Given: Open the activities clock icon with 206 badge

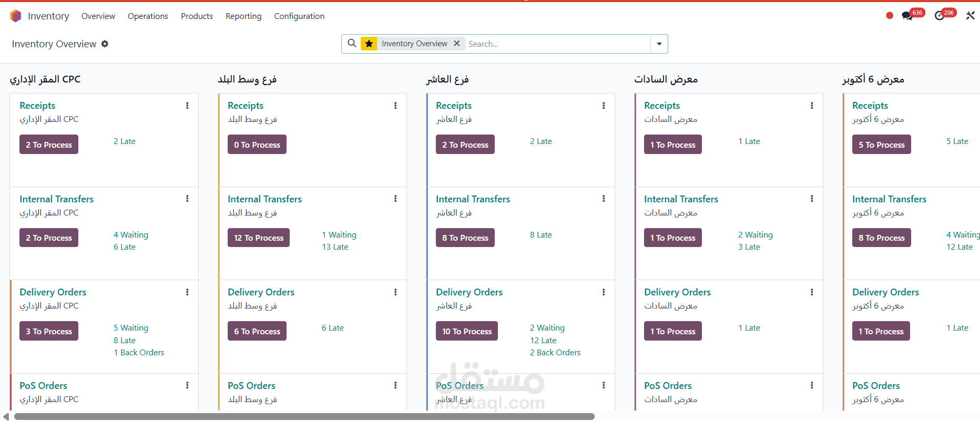Looking at the screenshot, I should (x=940, y=16).
